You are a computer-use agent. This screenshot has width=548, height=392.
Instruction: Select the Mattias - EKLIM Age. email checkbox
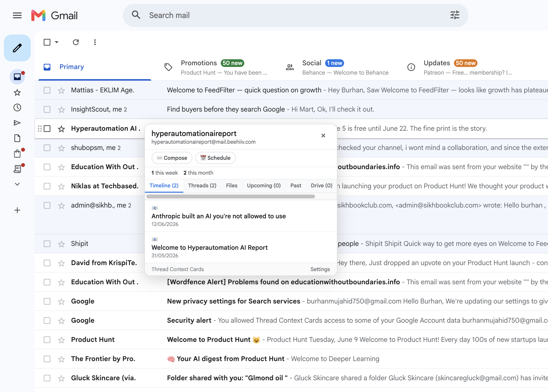point(47,90)
